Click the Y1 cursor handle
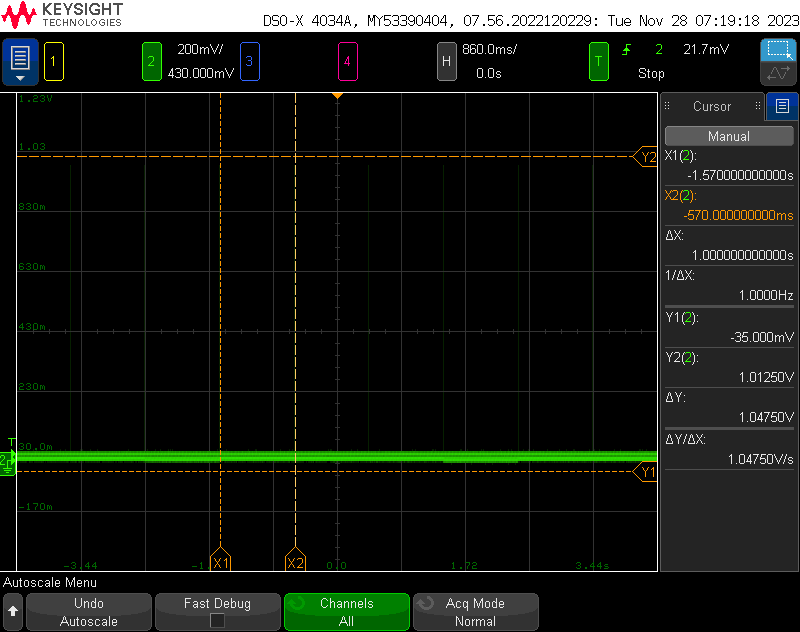This screenshot has width=800, height=632. tap(645, 472)
